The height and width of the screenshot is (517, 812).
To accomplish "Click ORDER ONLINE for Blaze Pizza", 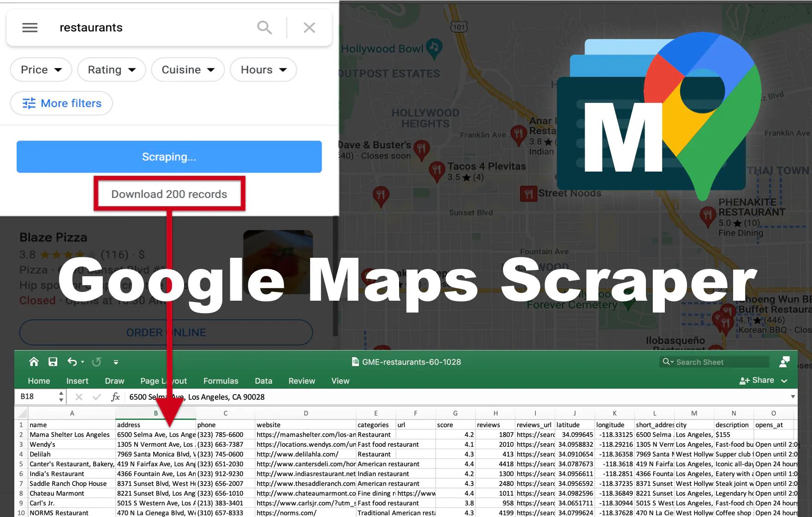I will pos(166,333).
